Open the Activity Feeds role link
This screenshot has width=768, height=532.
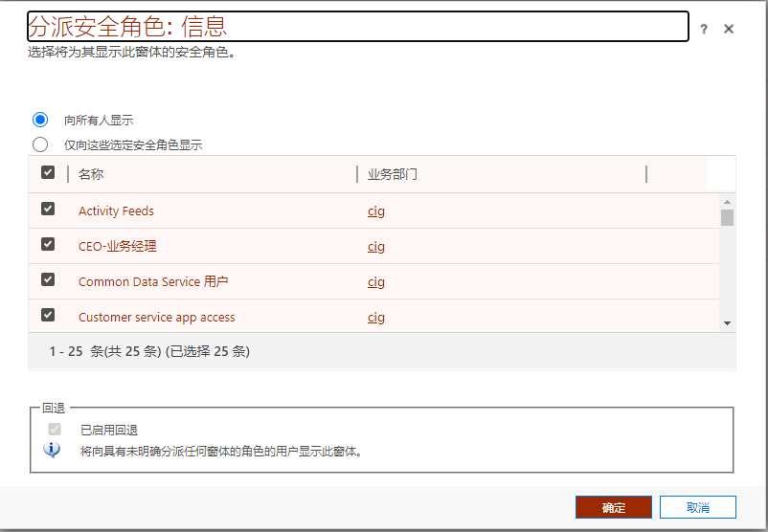[116, 211]
